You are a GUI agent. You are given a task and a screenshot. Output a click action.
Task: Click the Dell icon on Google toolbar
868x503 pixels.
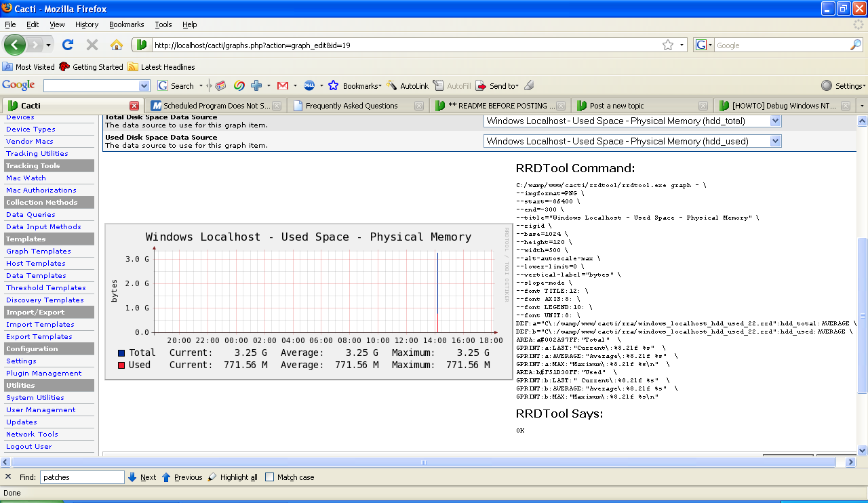tap(309, 85)
